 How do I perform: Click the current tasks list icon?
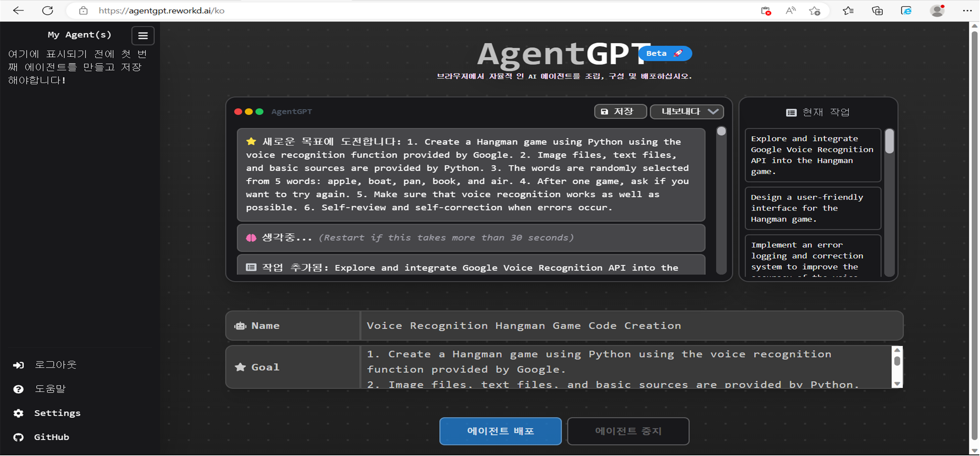click(791, 113)
